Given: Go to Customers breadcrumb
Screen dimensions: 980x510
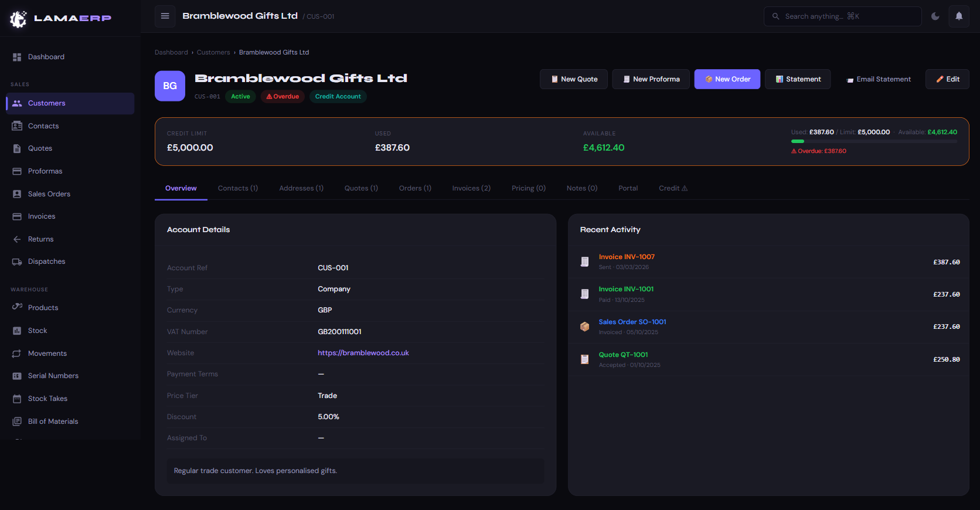Looking at the screenshot, I should pyautogui.click(x=213, y=52).
